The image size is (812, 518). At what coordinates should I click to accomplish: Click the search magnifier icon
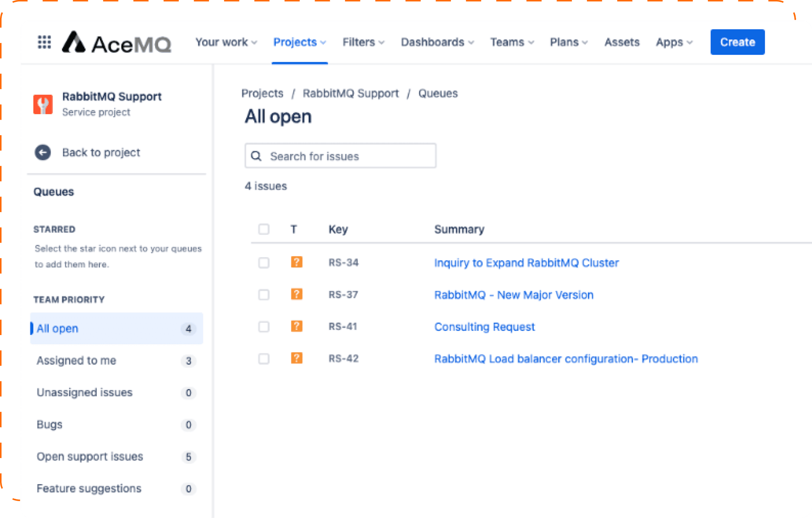[x=256, y=156]
